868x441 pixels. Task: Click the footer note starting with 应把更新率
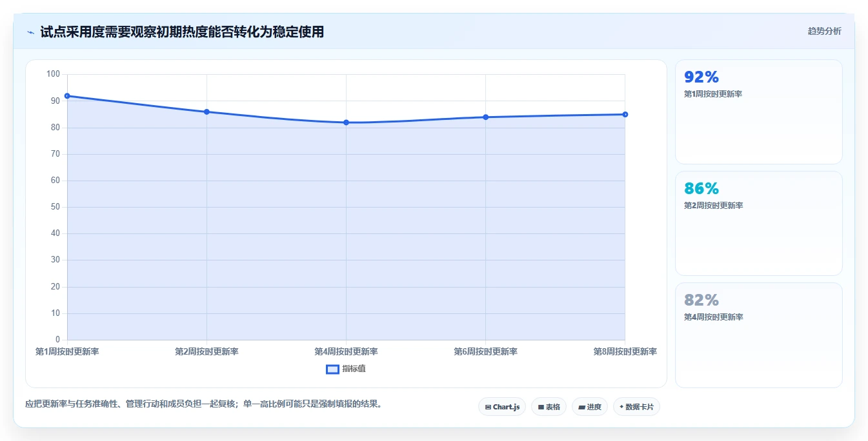click(x=203, y=404)
